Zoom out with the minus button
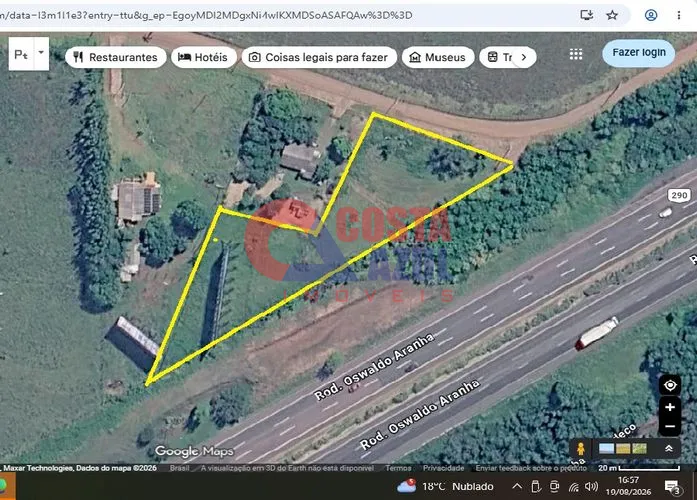Screen dimensions: 697x500 670,426
